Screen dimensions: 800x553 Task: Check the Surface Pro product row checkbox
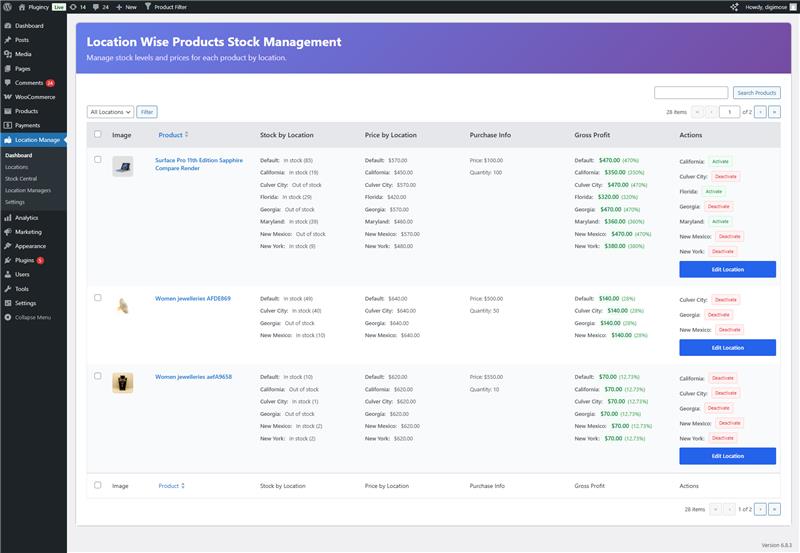tap(97, 159)
